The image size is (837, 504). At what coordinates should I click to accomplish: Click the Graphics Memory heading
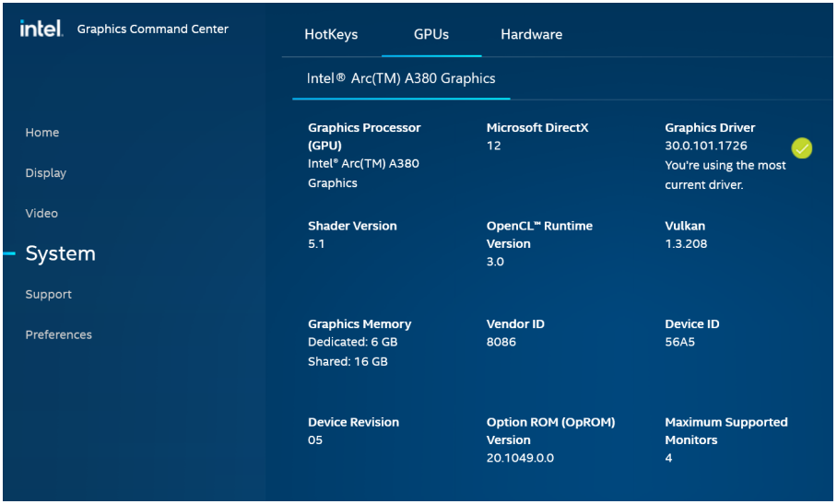[x=360, y=324]
